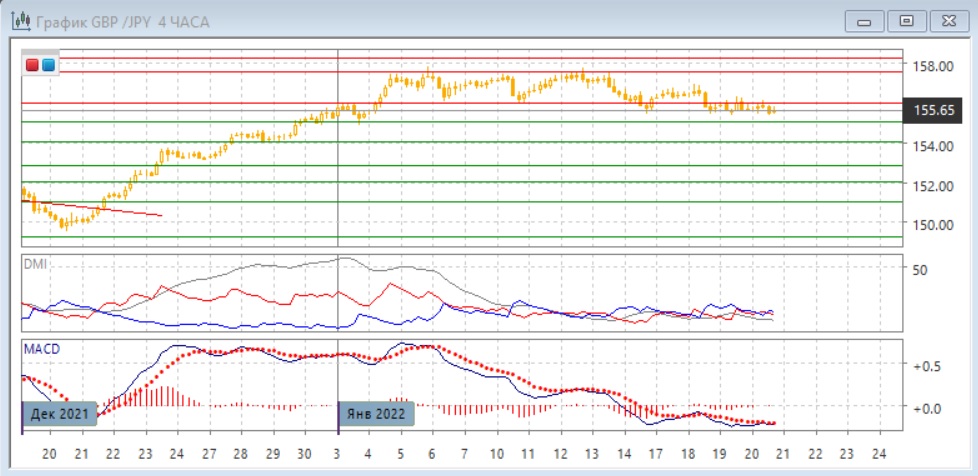This screenshot has width=978, height=476.
Task: Click the blue square button on chart
Action: (x=48, y=65)
